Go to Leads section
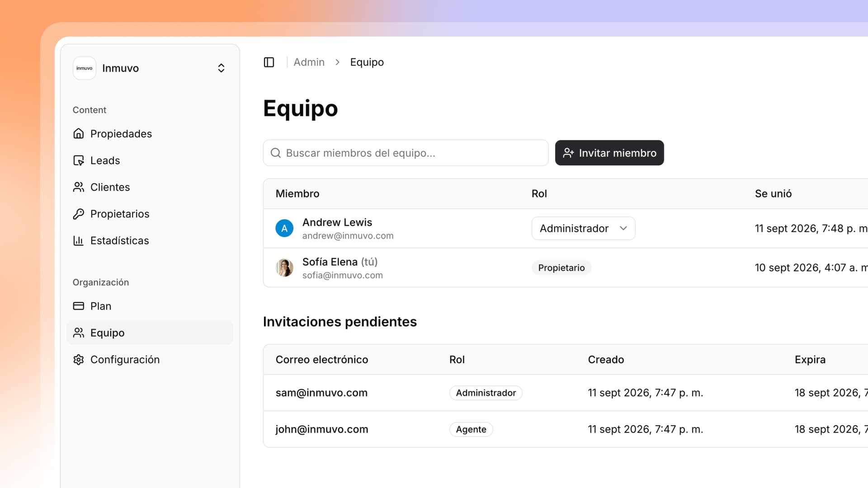Image resolution: width=868 pixels, height=488 pixels. [x=150, y=160]
